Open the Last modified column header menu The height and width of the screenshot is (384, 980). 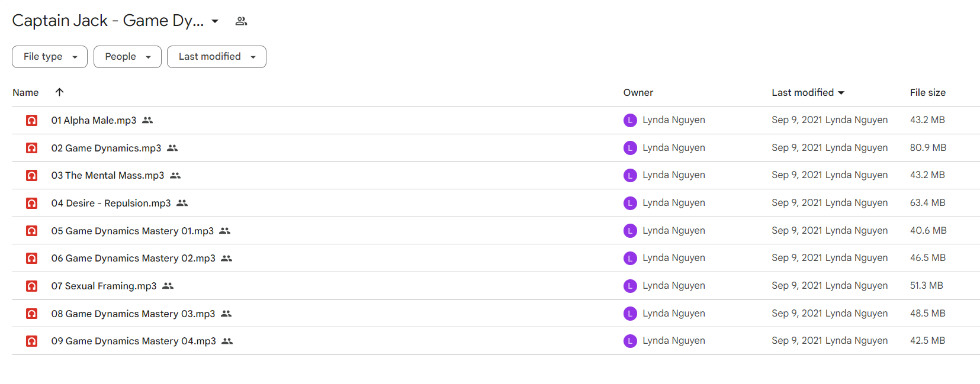pyautogui.click(x=808, y=92)
